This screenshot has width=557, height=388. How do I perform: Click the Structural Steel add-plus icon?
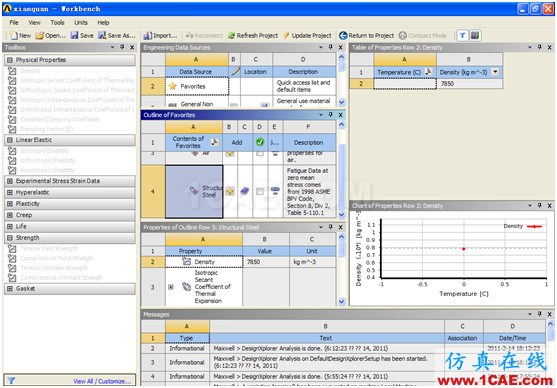tap(230, 191)
